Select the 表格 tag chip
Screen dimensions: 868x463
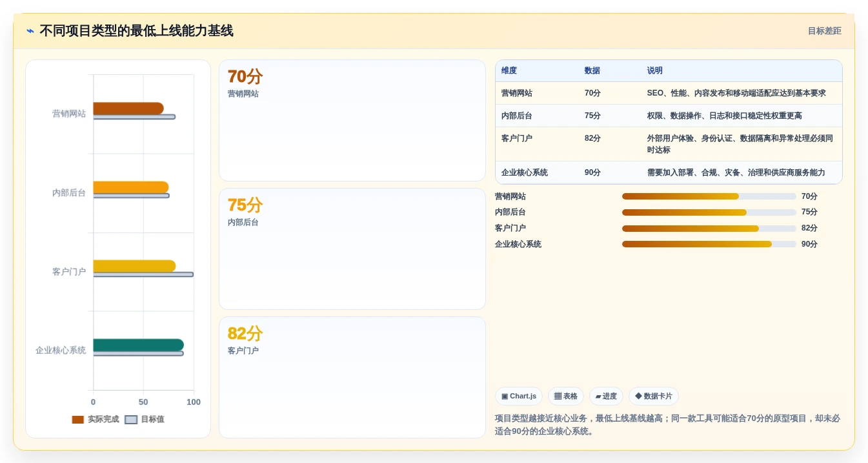(x=566, y=396)
